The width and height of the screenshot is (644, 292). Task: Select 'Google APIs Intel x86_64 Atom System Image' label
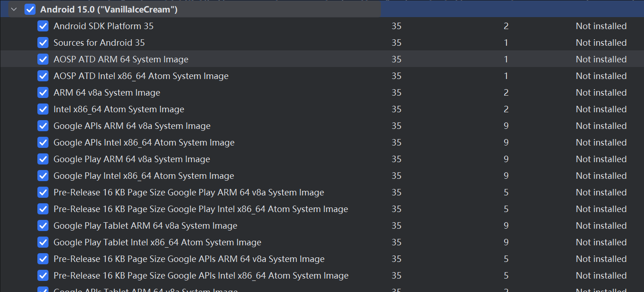point(144,142)
